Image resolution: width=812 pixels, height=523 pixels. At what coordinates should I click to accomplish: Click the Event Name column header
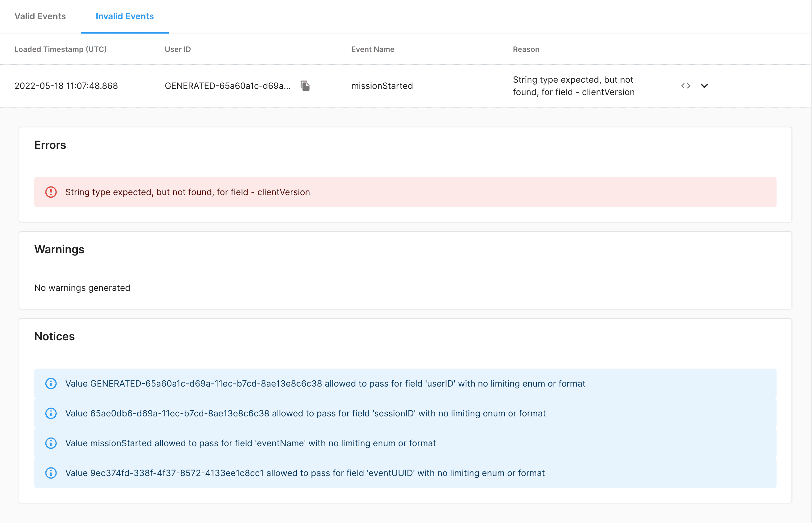point(373,49)
